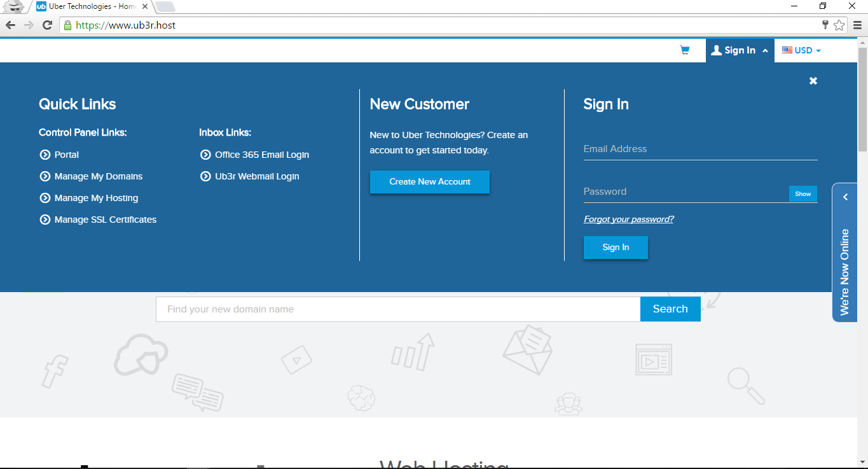Open Chrome hamburger menu
The width and height of the screenshot is (868, 469).
pyautogui.click(x=857, y=25)
